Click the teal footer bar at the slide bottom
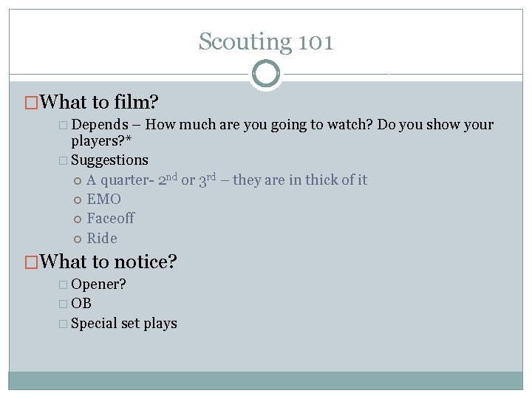This screenshot has width=532, height=399. click(266, 380)
